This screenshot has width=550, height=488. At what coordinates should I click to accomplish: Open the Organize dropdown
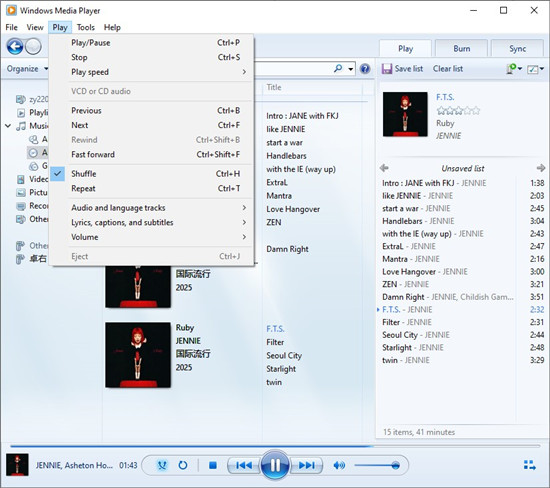pos(27,69)
